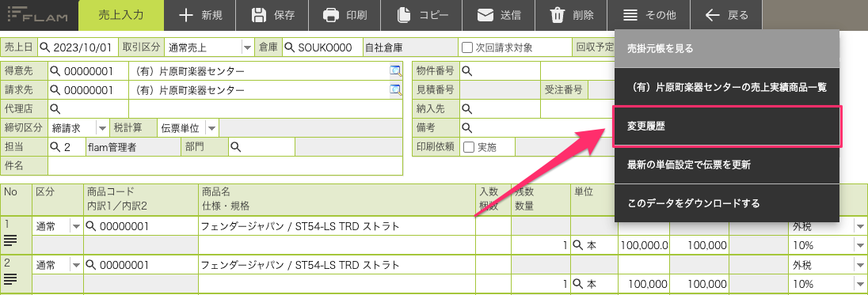Screen dimensions: 868x295
Task: Switch to the 売上入力 tab
Action: pos(121,16)
